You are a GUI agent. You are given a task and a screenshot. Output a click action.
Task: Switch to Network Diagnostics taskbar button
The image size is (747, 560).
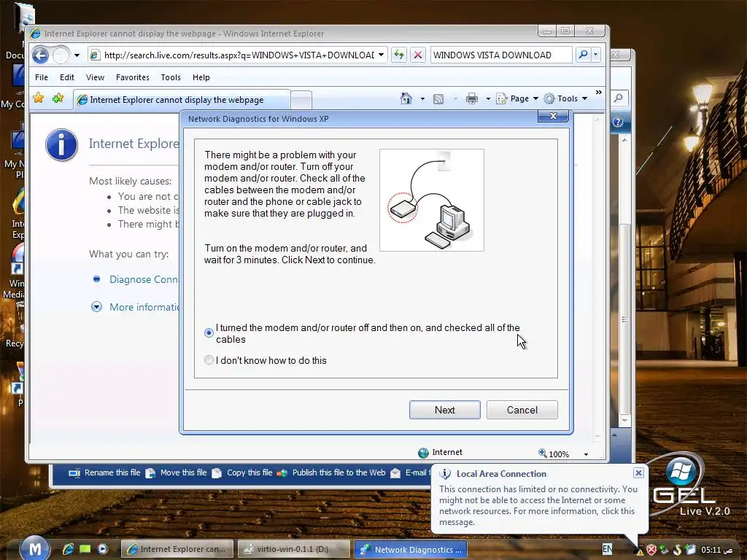click(x=411, y=549)
